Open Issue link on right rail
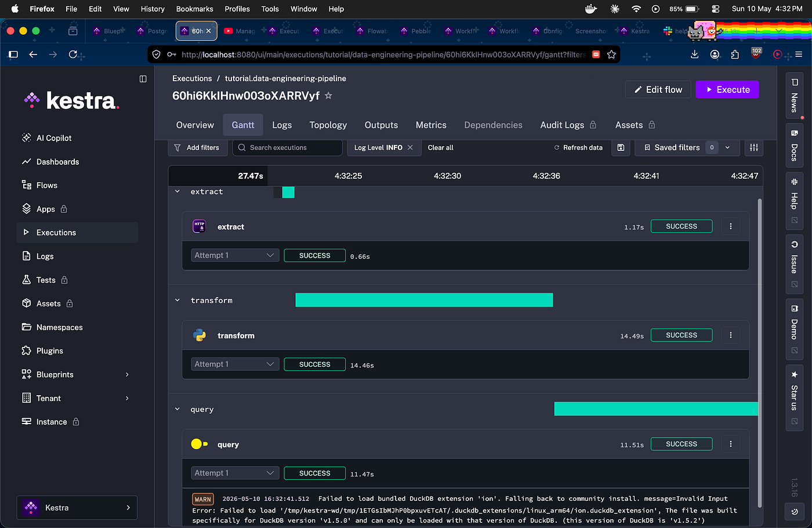The height and width of the screenshot is (528, 812). pos(794,264)
